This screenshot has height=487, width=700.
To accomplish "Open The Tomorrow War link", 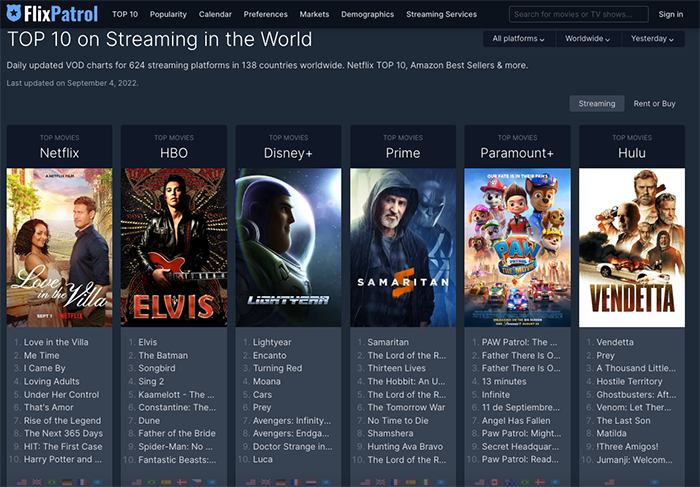I will click(406, 408).
